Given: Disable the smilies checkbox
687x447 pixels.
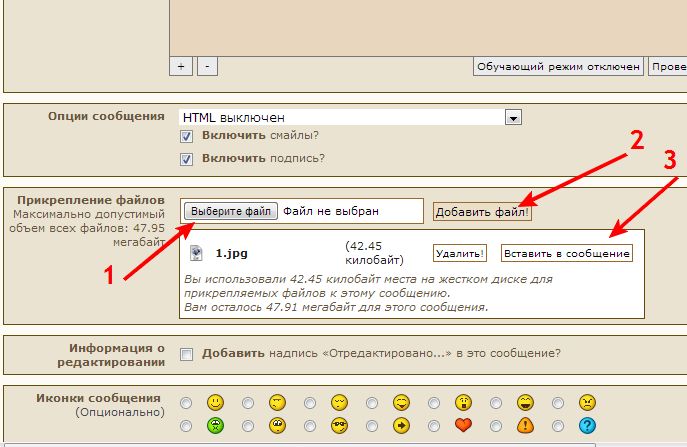Looking at the screenshot, I should click(186, 136).
